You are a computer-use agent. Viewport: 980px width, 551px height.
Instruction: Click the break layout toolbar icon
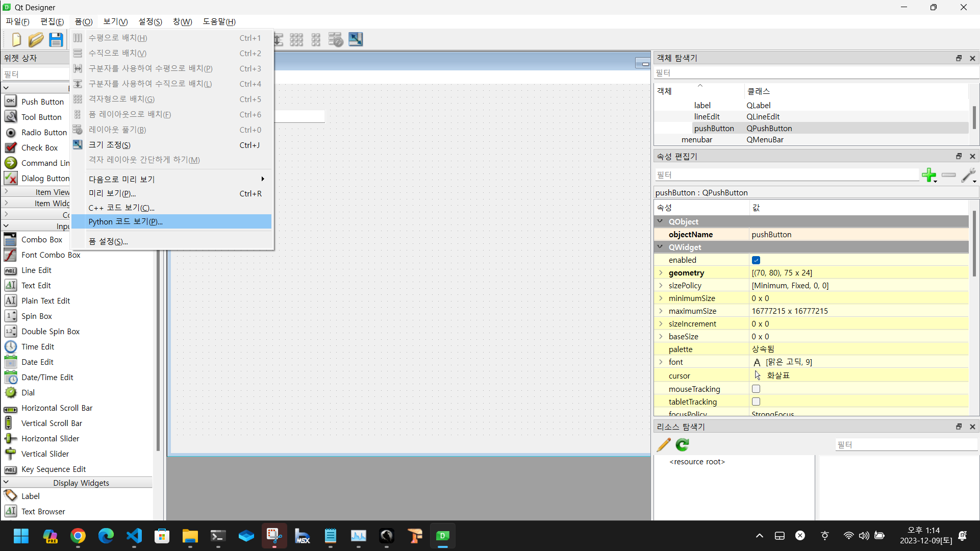336,39
